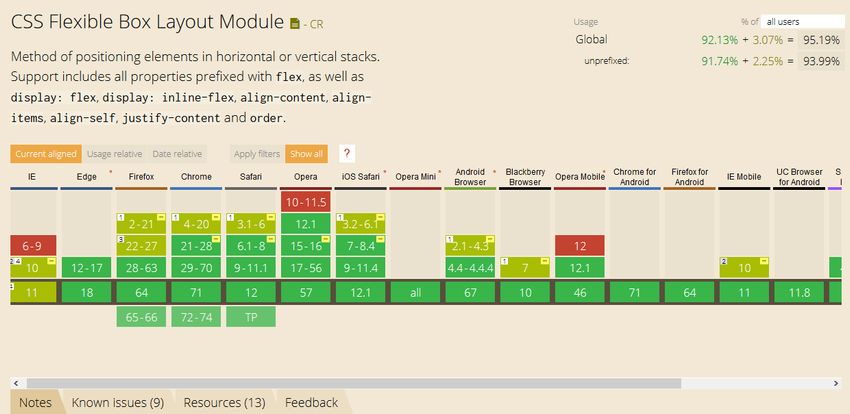850x414 pixels.
Task: Click the IE 10 partial support cell
Action: point(33,268)
